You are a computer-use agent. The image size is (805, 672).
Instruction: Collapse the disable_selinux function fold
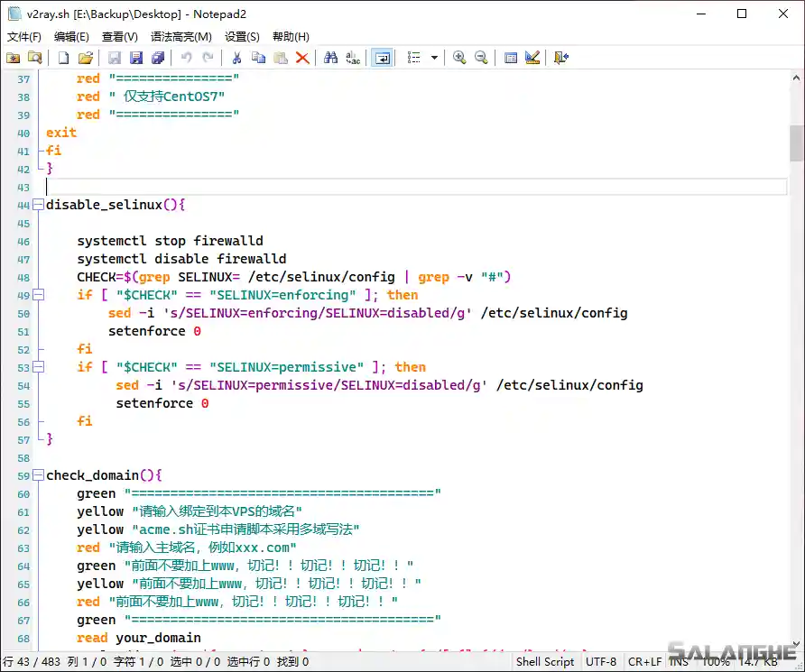point(38,205)
